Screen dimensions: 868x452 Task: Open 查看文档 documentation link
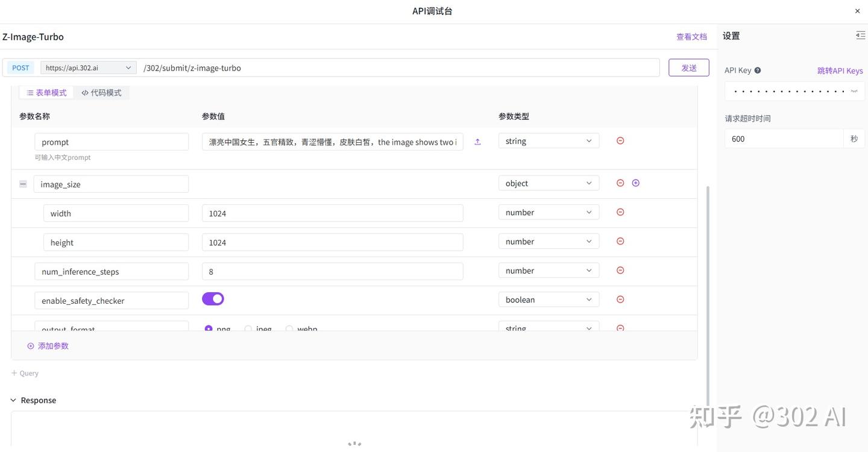(x=691, y=36)
